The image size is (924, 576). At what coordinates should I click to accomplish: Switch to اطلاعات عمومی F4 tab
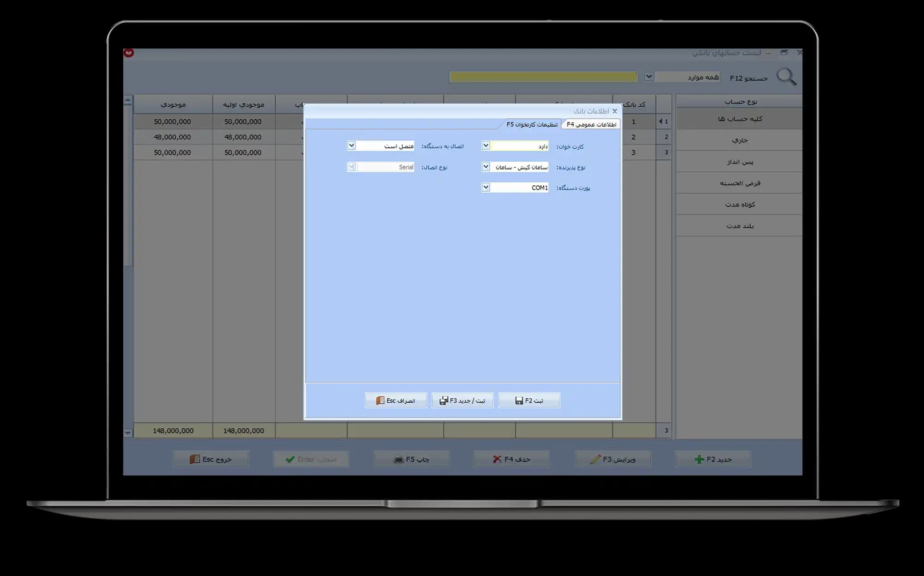click(591, 124)
